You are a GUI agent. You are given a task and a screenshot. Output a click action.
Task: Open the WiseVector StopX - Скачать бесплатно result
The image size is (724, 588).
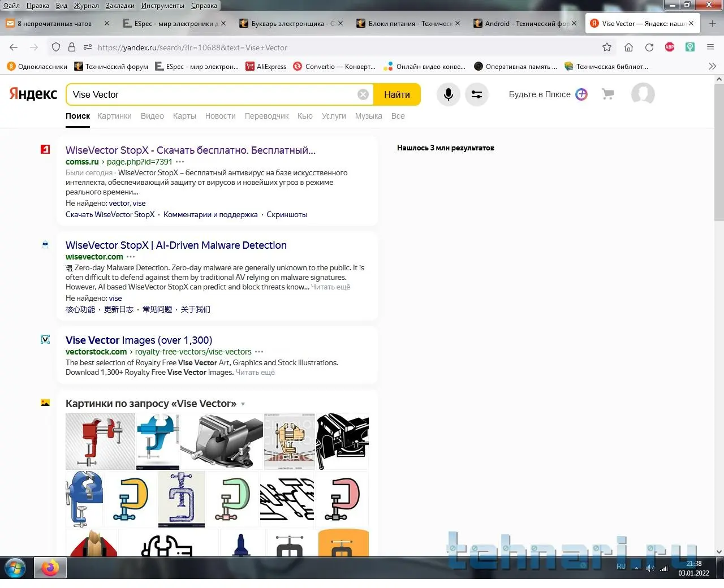(191, 150)
